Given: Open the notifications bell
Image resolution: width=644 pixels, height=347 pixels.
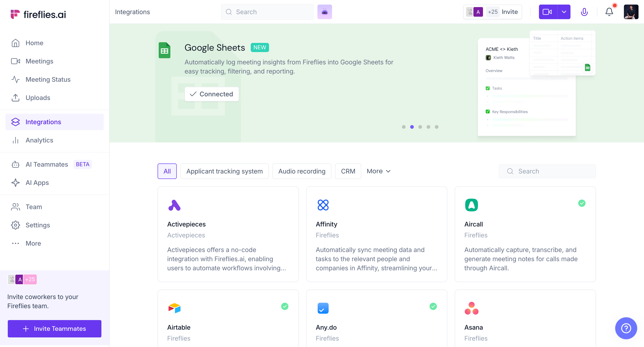Looking at the screenshot, I should (x=609, y=12).
